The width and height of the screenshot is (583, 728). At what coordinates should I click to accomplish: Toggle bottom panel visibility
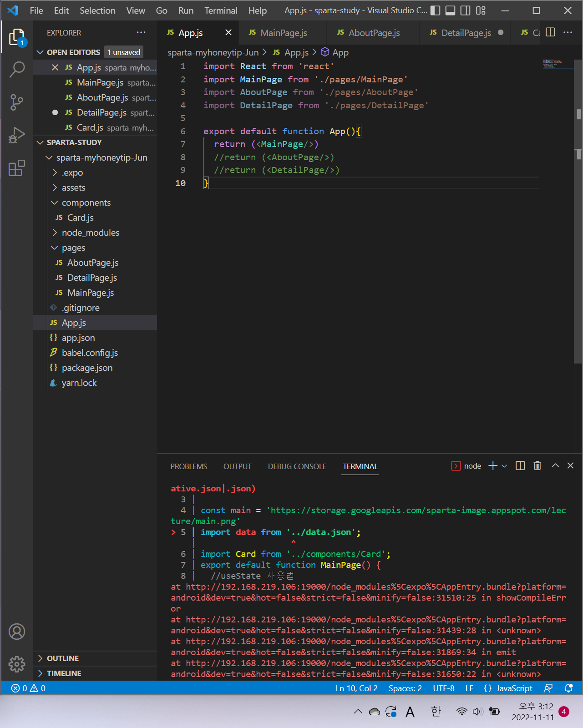pyautogui.click(x=451, y=10)
